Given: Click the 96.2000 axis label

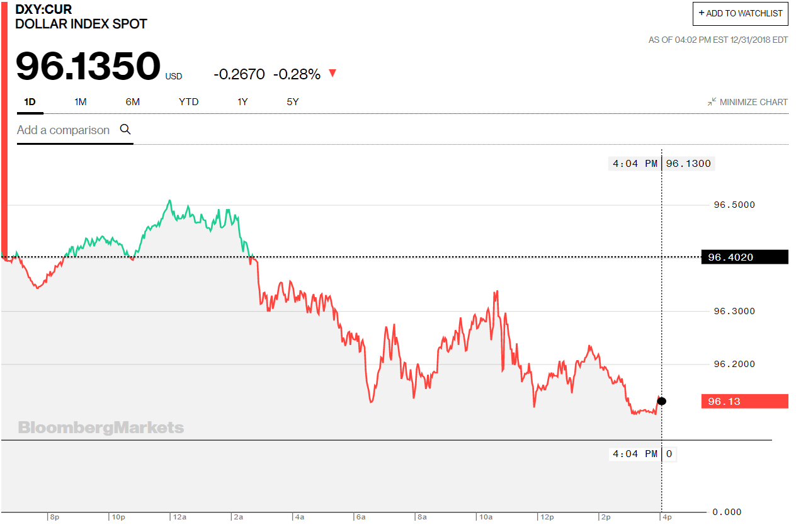Looking at the screenshot, I should [734, 365].
